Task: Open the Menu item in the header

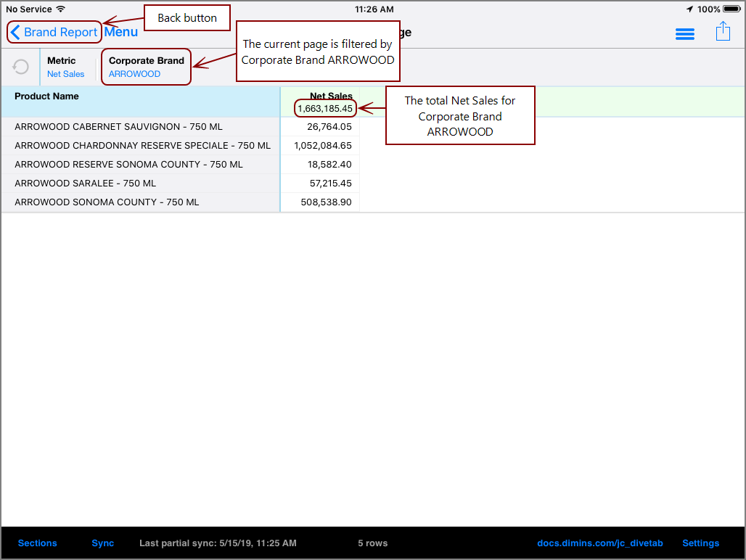Action: [x=120, y=32]
